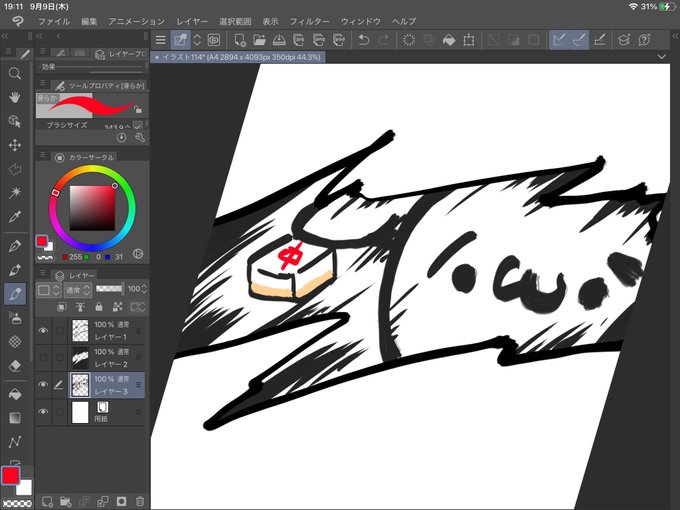Open the ファイル menu

pyautogui.click(x=54, y=21)
